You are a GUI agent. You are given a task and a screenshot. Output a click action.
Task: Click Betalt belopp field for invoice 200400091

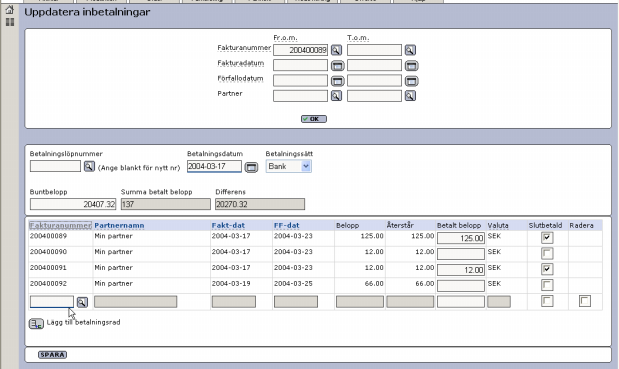tap(461, 270)
